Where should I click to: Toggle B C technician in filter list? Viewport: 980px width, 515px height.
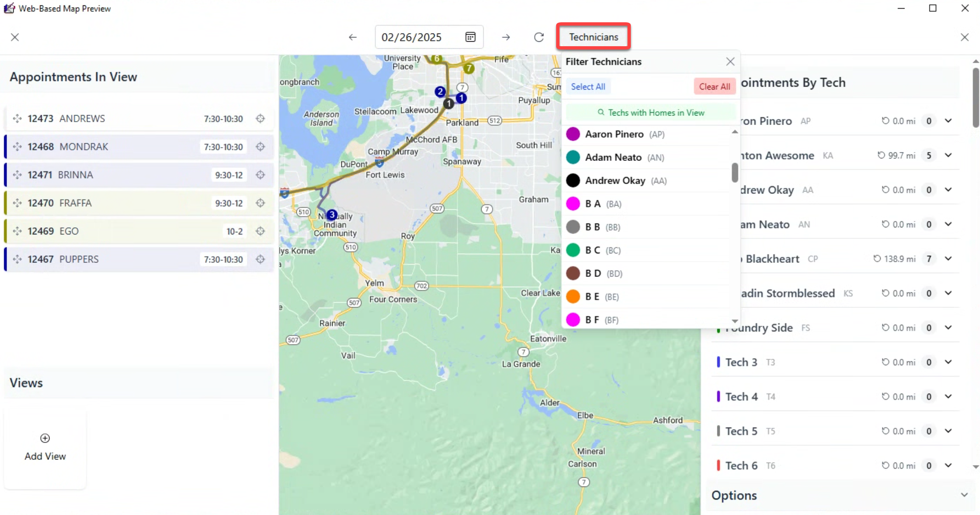[x=592, y=250]
